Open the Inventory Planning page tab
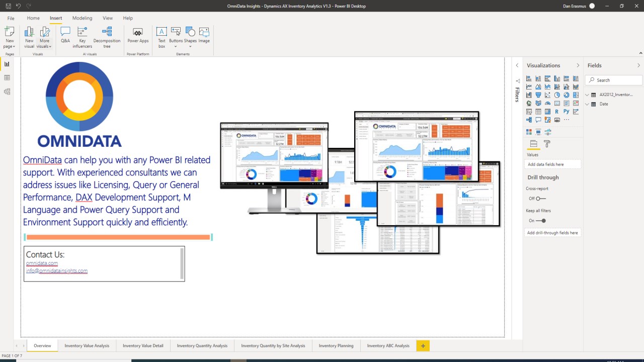 click(x=336, y=346)
